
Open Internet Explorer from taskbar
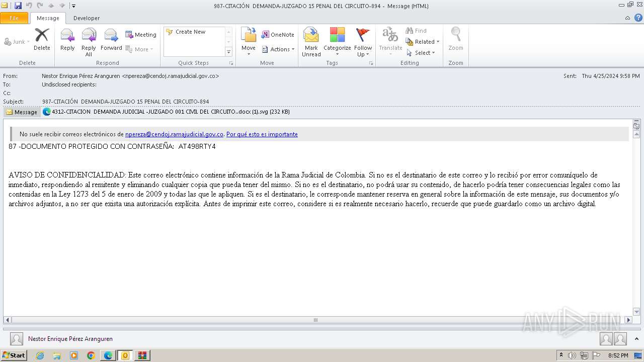click(40, 355)
